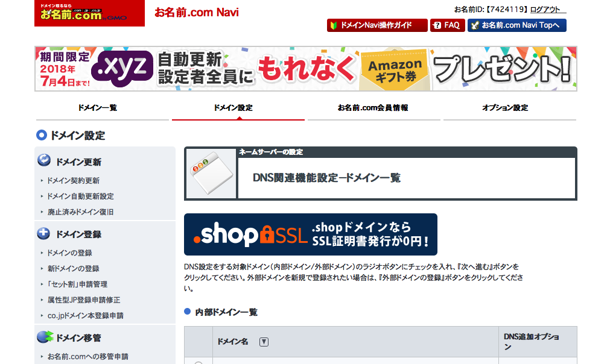Image resolution: width=610 pixels, height=364 pixels.
Task: Click the ドメイン登録 section heading
Action: click(x=78, y=234)
